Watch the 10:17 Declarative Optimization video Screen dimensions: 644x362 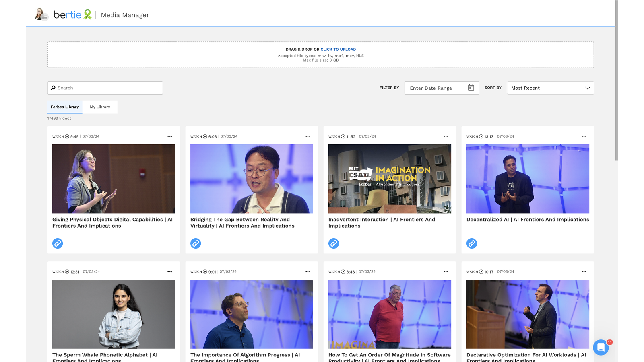pos(480,272)
